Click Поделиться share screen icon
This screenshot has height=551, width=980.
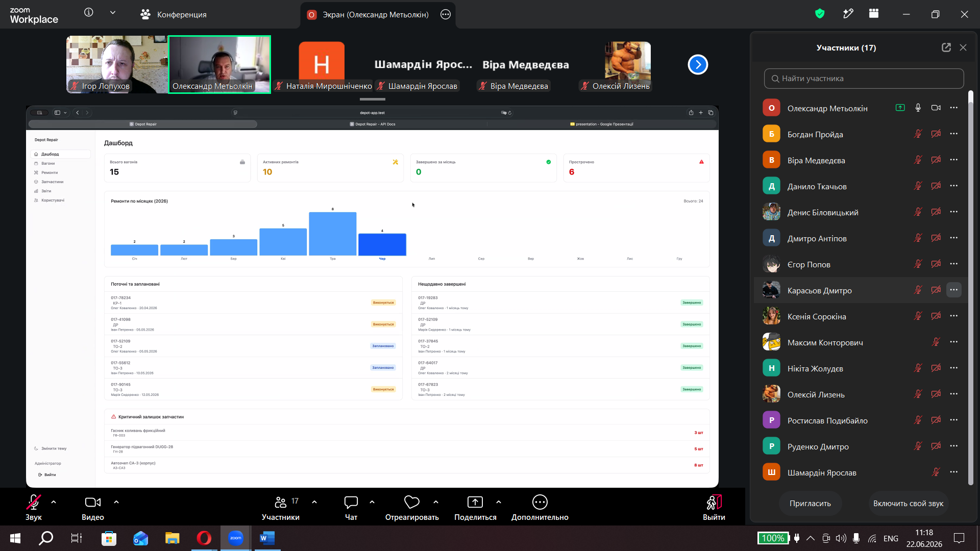coord(475,503)
